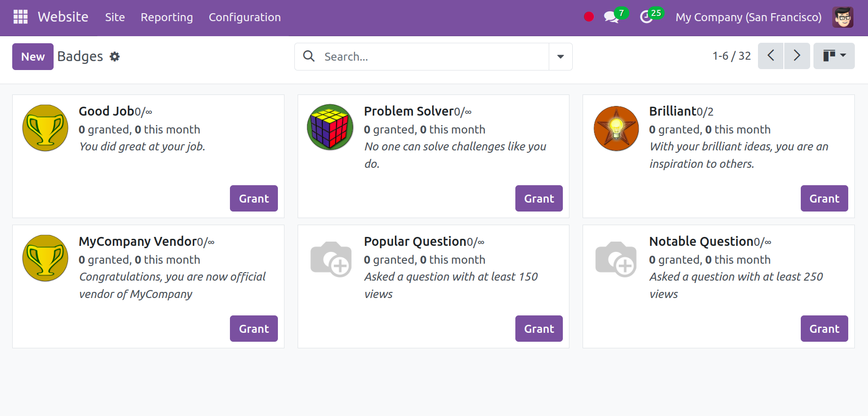Expand the search options dropdown arrow
868x416 pixels.
[x=560, y=57]
